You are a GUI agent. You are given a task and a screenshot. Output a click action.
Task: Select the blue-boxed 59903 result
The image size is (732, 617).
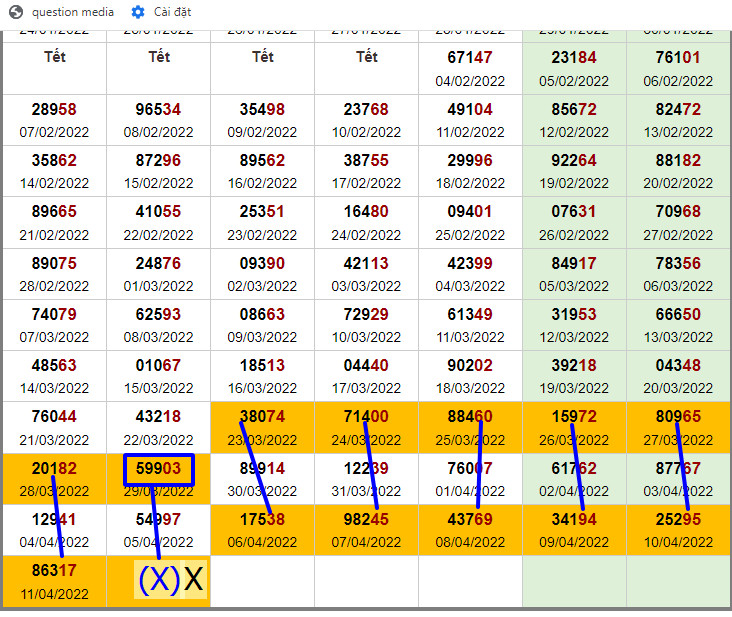pyautogui.click(x=158, y=469)
